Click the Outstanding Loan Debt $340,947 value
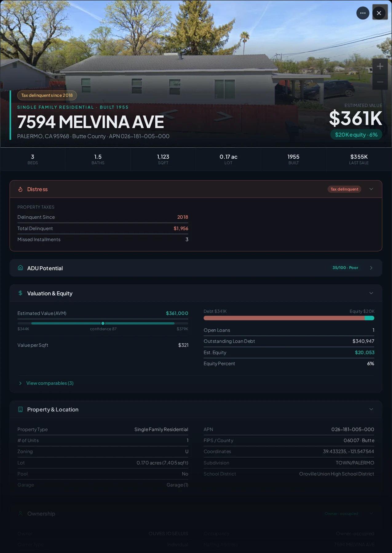Screen dimensions: 392x553 tap(363, 341)
